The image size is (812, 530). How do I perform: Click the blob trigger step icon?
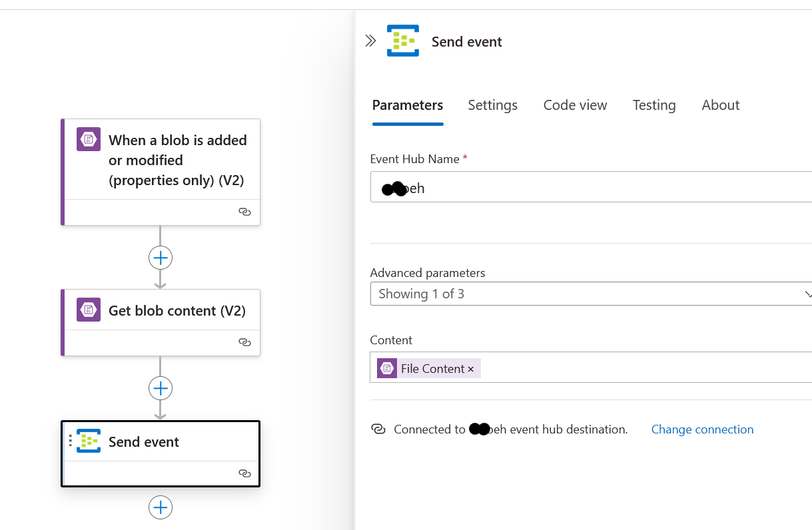pyautogui.click(x=89, y=140)
